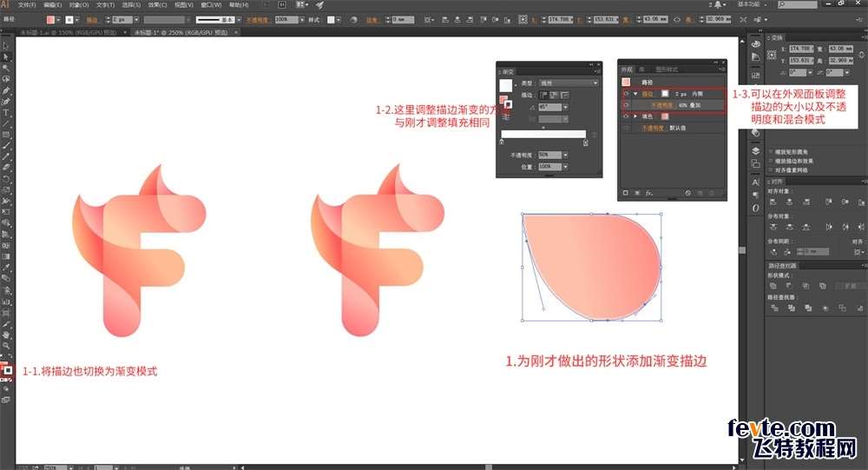Screen dimensions: 868x470
Task: Click horizontal align center icon in Align panel
Action: coord(789,202)
